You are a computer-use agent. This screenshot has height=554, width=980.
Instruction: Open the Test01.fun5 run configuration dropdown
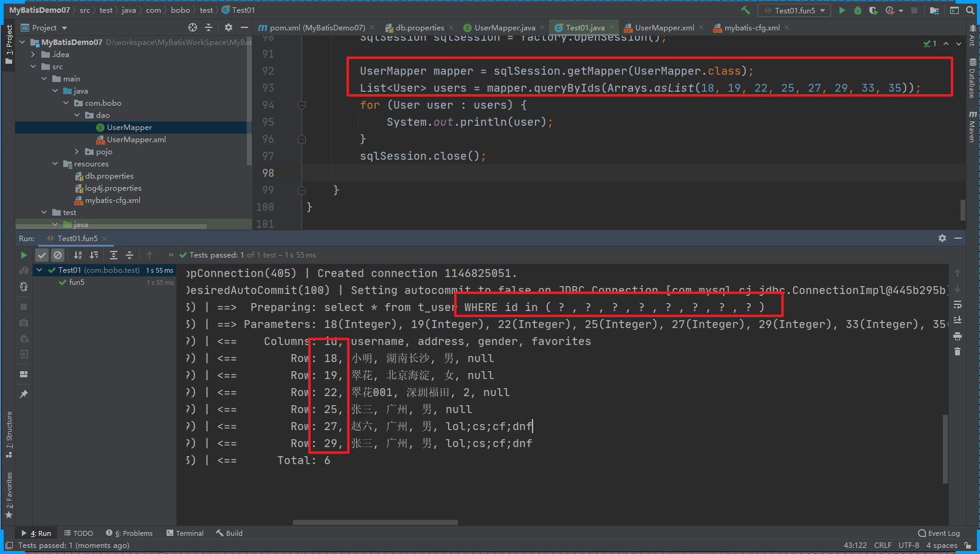tap(795, 10)
